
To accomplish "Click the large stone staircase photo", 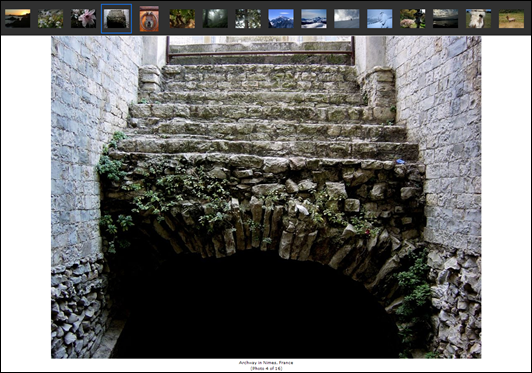I will point(266,197).
